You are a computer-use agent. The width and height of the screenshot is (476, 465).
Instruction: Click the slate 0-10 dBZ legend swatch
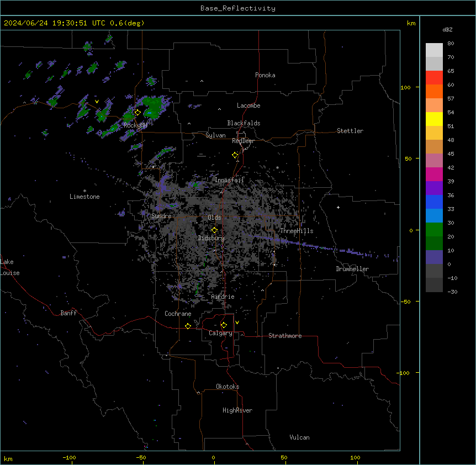pos(434,257)
